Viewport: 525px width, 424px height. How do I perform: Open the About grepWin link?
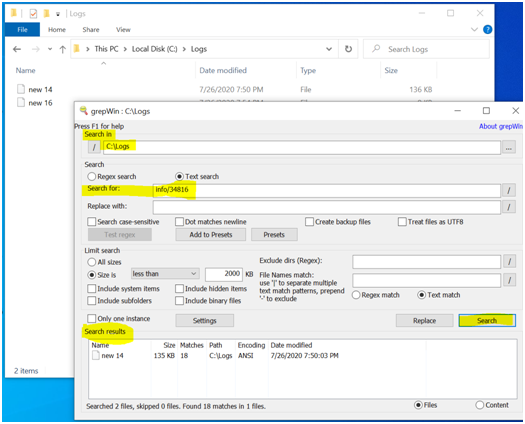click(x=501, y=126)
